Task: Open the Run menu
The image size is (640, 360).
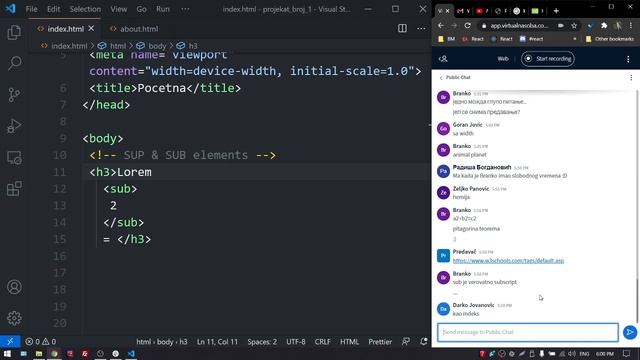Action: (x=162, y=9)
